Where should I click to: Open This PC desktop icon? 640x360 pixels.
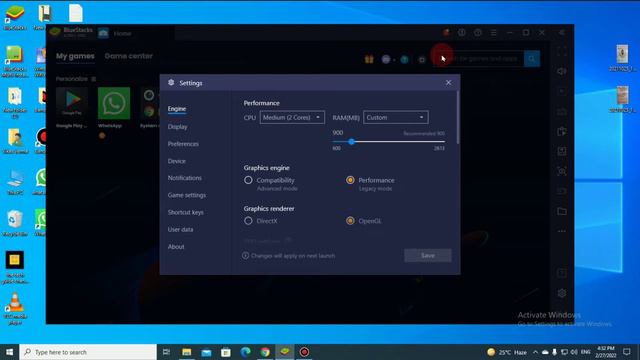click(x=15, y=182)
